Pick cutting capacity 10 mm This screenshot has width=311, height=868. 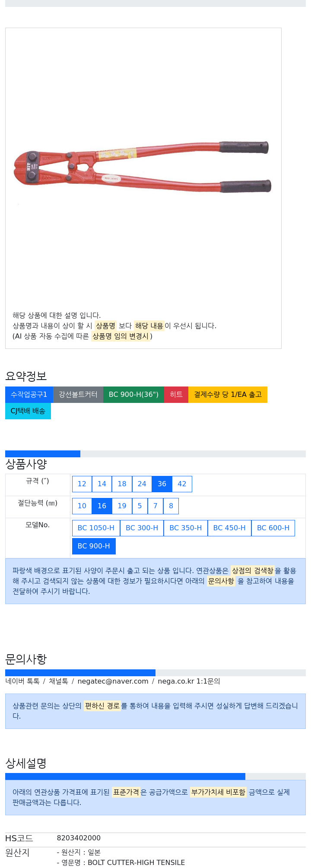(x=82, y=506)
